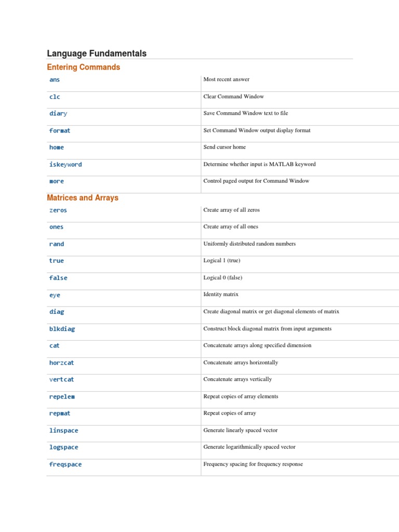Open the horzcat function link

pos(62,363)
